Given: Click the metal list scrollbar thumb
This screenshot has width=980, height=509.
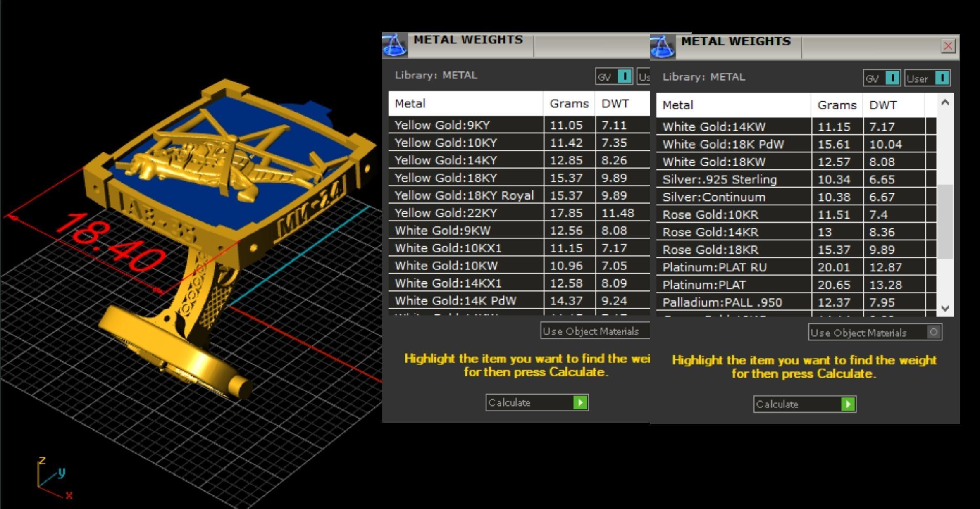Looking at the screenshot, I should [944, 221].
